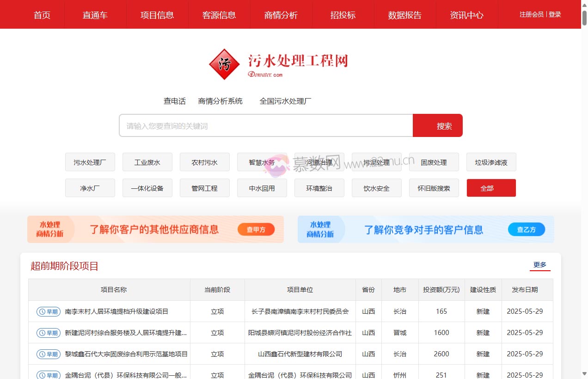Viewport: 588px width, 379px height.
Task: Open the 数据报告 menu tab
Action: (x=405, y=14)
